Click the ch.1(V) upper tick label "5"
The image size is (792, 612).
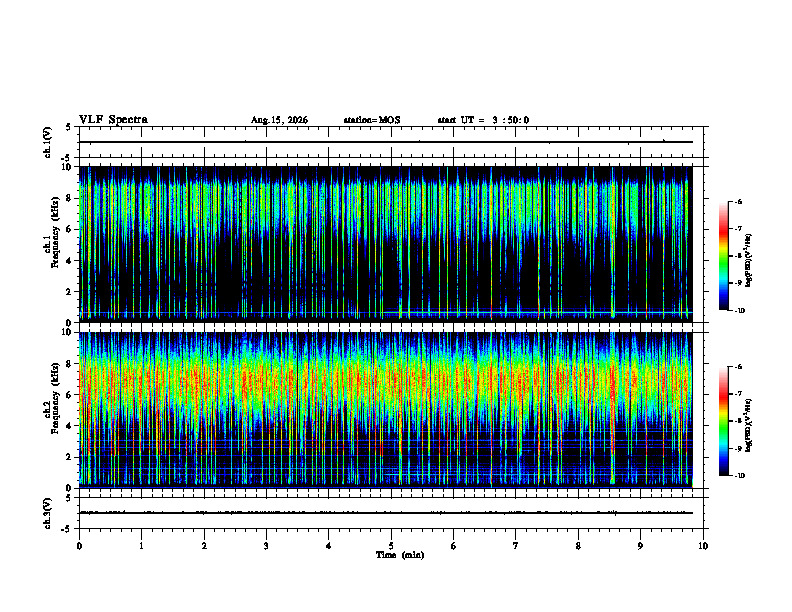[x=69, y=127]
